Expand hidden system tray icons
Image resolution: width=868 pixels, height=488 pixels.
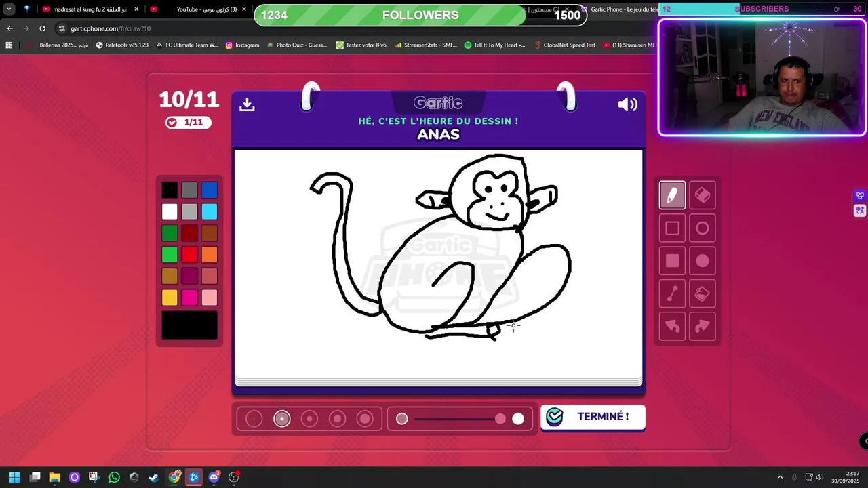pos(780,477)
